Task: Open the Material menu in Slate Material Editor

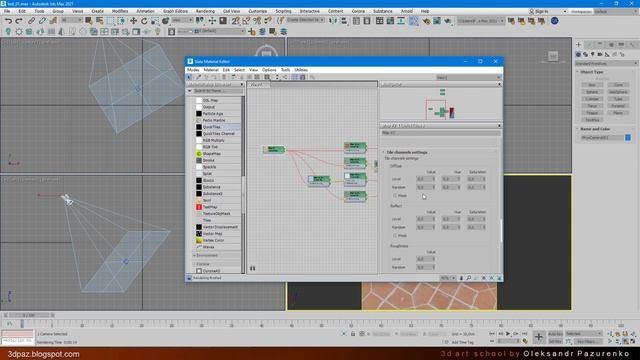Action: (211, 70)
